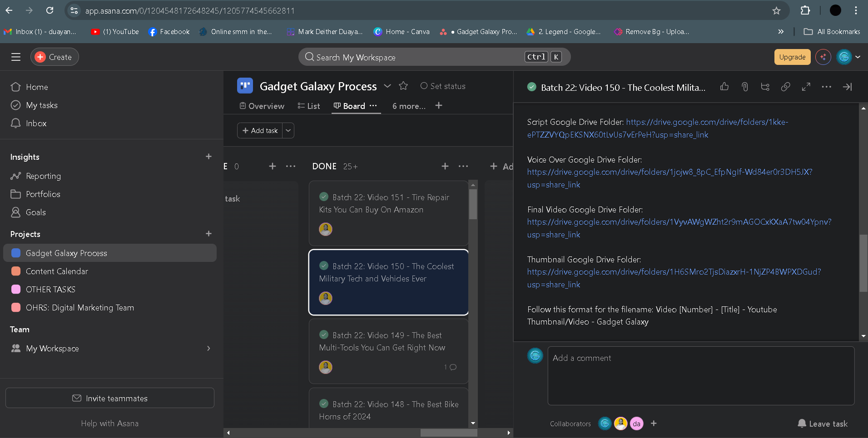This screenshot has height=438, width=868.
Task: Toggle completion of Video 148 task card
Action: click(324, 404)
